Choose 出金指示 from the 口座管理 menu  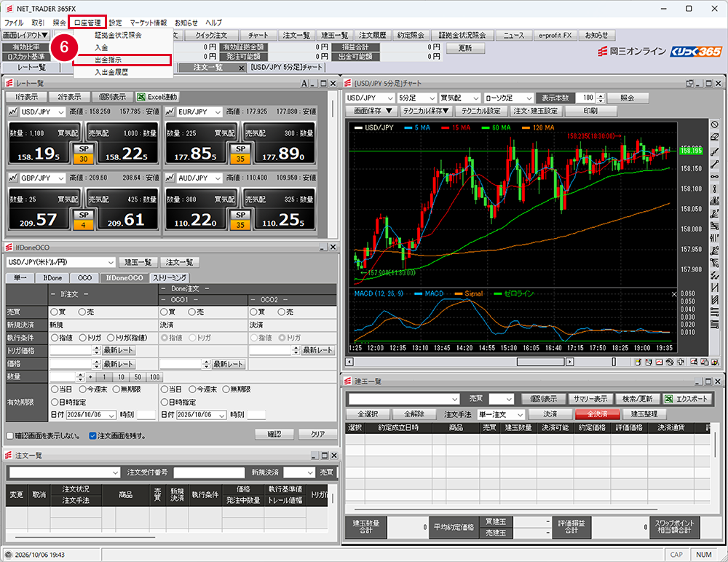[x=122, y=60]
